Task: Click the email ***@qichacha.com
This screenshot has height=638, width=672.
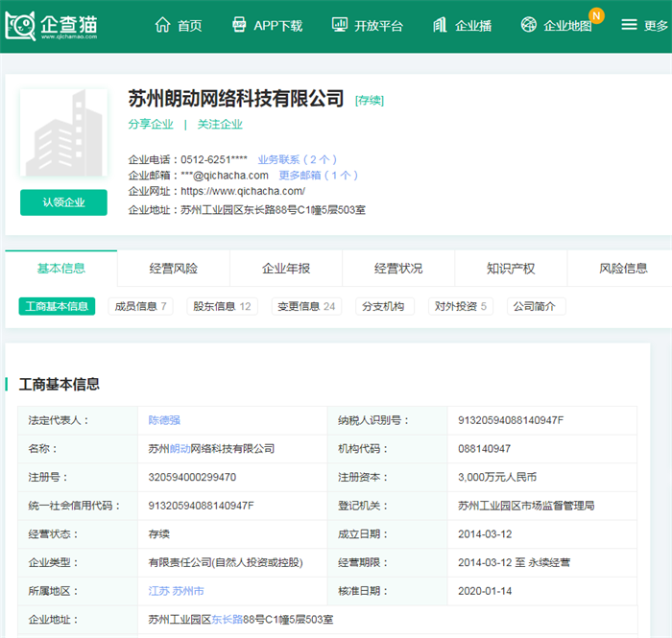Action: (x=225, y=176)
